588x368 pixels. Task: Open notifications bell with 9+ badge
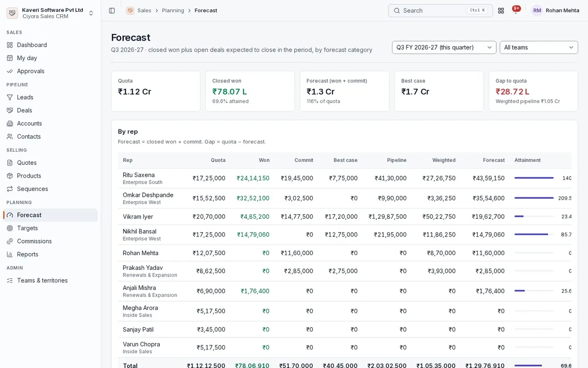tap(515, 10)
